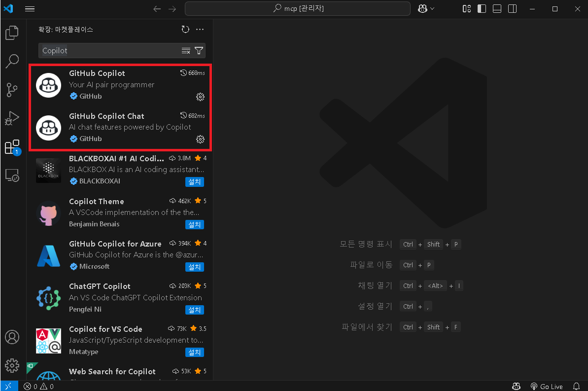
Task: Expand the Copilot dropdown chevron in title bar
Action: (432, 9)
